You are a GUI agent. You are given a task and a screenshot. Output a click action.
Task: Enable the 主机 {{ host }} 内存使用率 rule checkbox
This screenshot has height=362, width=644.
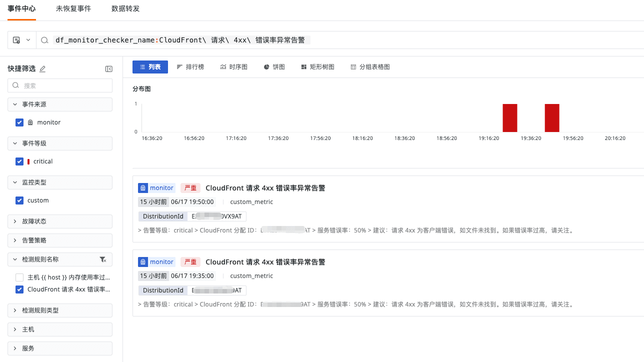[19, 277]
